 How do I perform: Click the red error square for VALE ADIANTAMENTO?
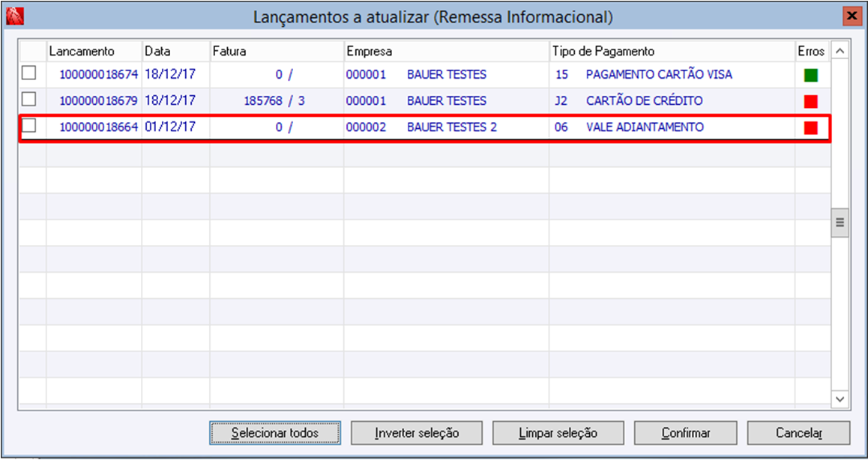pyautogui.click(x=811, y=128)
